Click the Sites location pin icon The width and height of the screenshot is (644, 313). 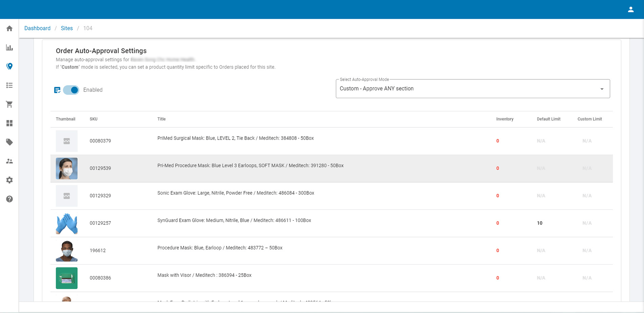click(9, 66)
